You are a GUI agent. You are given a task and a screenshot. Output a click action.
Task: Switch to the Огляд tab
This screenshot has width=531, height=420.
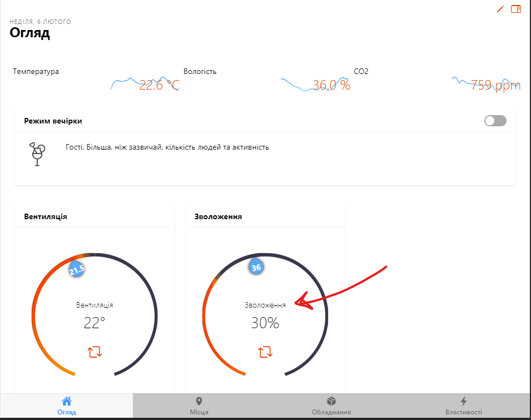tap(67, 406)
